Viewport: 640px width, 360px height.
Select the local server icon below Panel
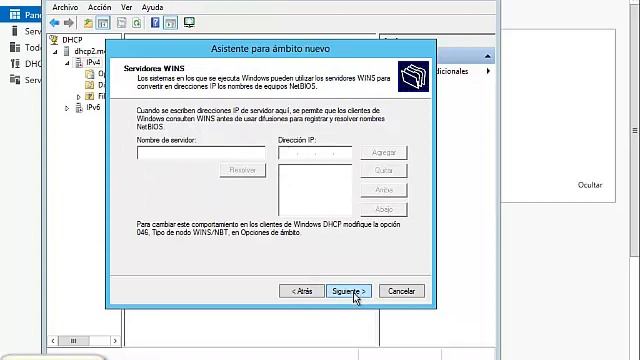pos(15,31)
